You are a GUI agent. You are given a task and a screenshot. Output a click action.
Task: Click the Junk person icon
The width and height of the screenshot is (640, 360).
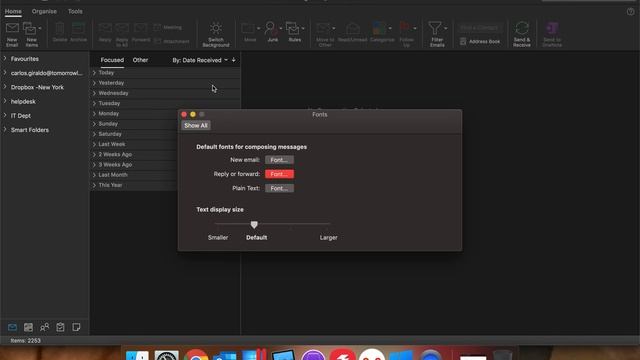[270, 29]
